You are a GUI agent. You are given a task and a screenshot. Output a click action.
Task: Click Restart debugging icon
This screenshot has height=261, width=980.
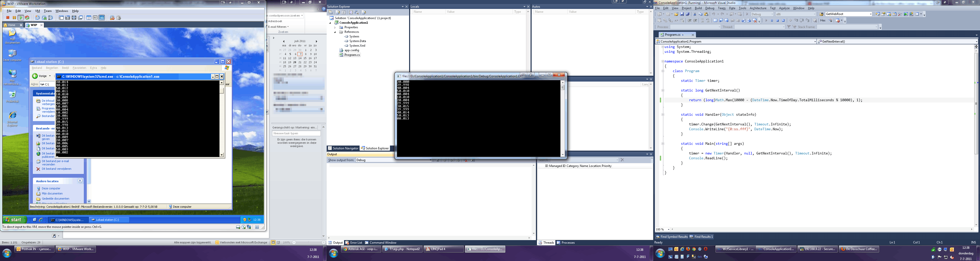(783, 20)
